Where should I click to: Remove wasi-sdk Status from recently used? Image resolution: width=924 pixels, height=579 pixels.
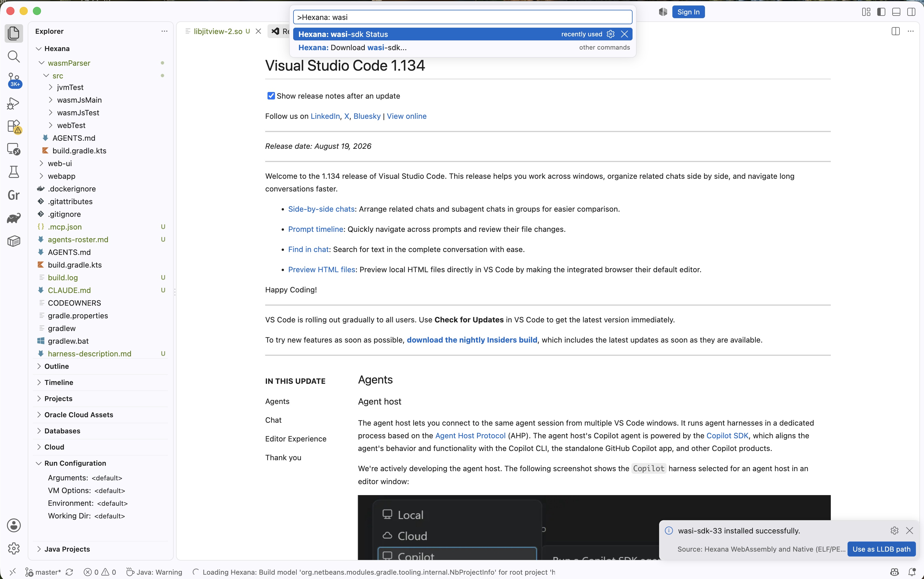(624, 34)
